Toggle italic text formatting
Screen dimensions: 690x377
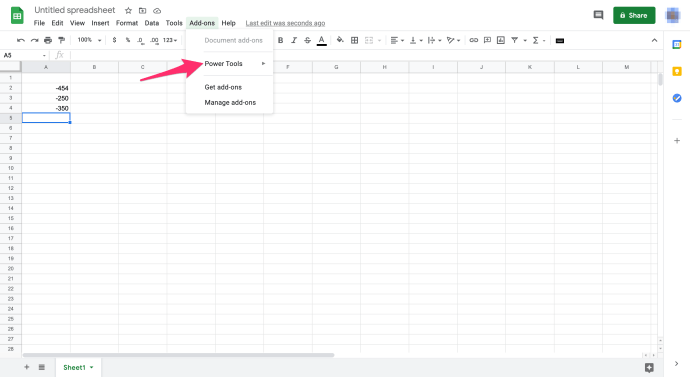click(x=294, y=40)
